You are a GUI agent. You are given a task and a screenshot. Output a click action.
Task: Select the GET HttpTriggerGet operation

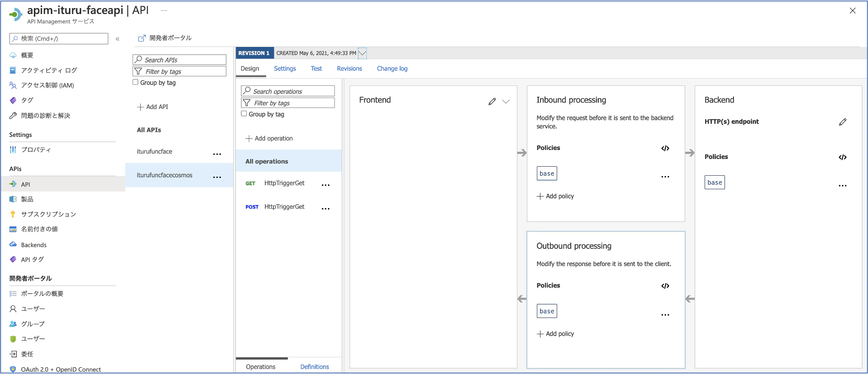[x=289, y=183]
